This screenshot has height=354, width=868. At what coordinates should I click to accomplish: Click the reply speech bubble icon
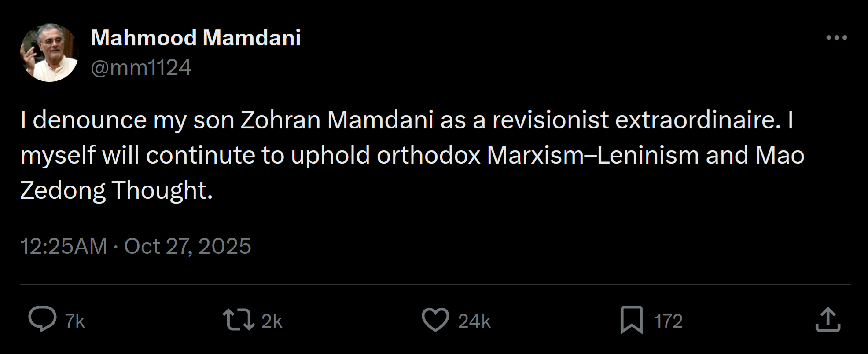42,320
